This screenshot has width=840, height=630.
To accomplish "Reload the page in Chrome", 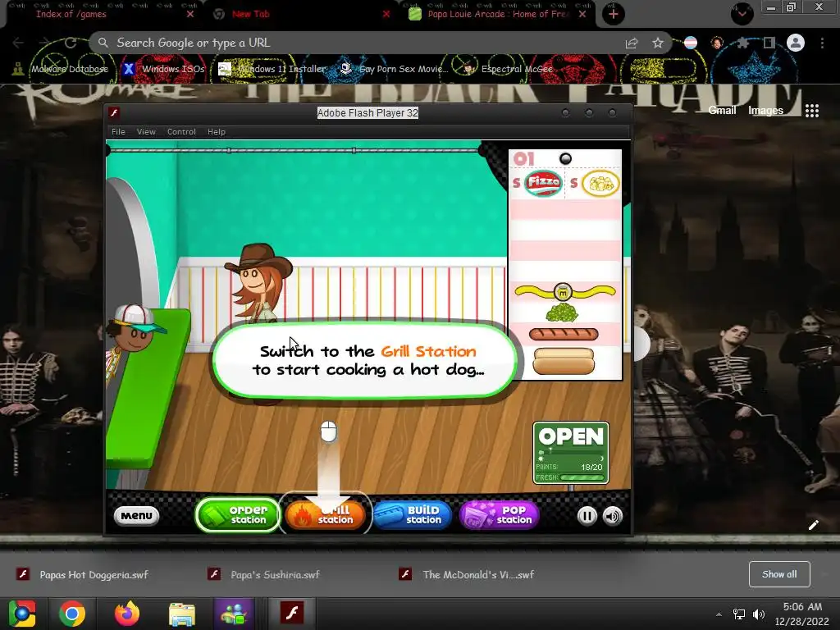I will [71, 43].
